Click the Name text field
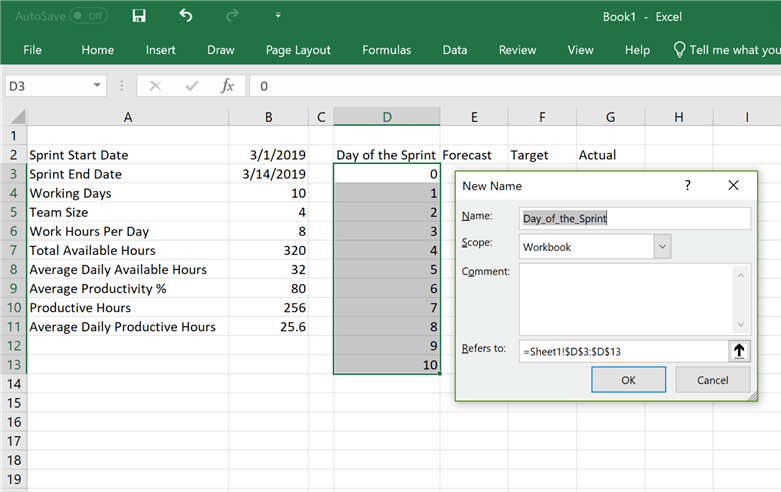This screenshot has height=492, width=781. pos(634,217)
